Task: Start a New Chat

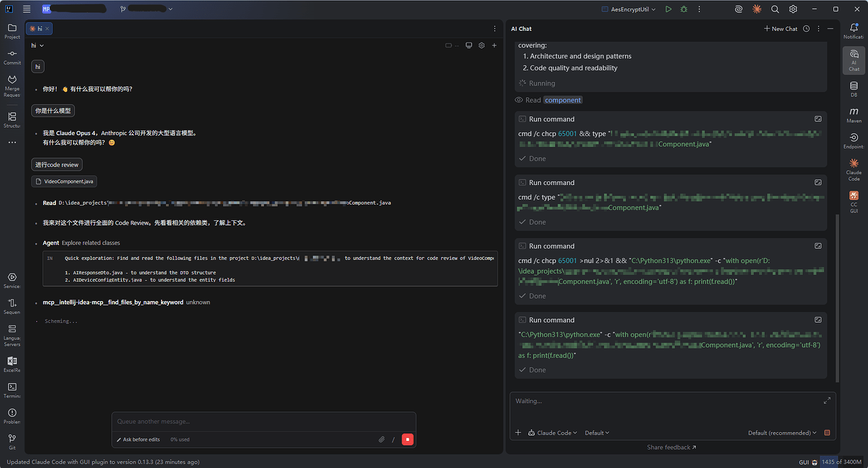Action: tap(781, 29)
